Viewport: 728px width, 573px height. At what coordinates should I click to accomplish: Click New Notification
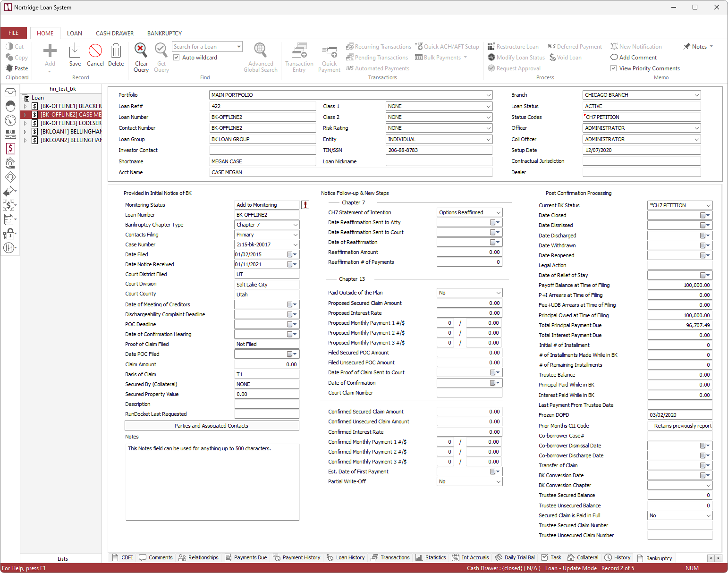click(636, 47)
